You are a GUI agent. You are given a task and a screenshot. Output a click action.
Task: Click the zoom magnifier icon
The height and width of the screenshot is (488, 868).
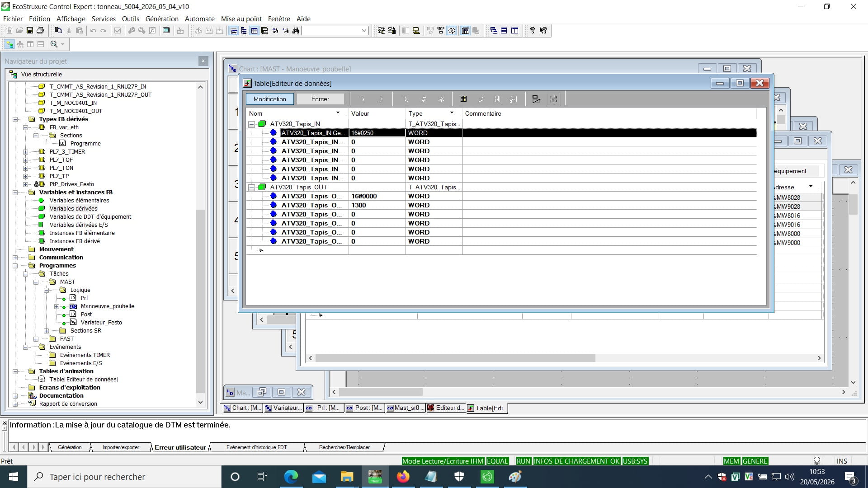[x=54, y=44]
